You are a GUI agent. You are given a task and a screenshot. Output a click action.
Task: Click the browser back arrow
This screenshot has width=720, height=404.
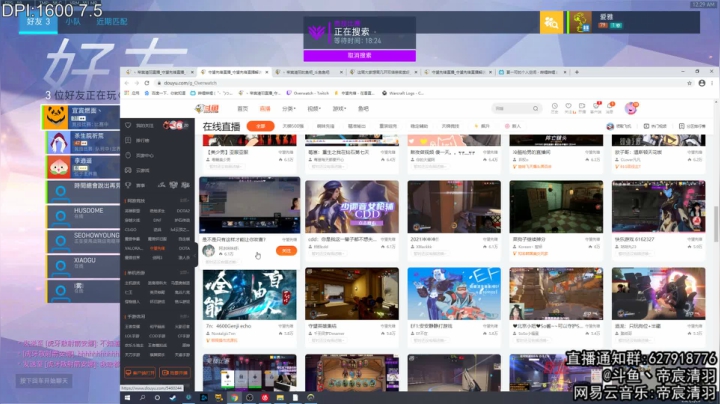(127, 83)
